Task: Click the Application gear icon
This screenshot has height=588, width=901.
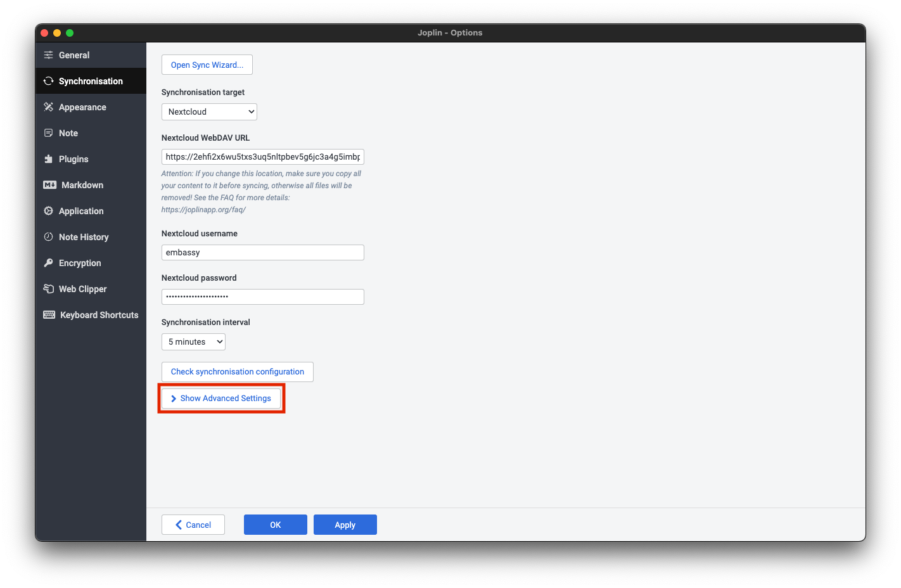Action: [49, 210]
